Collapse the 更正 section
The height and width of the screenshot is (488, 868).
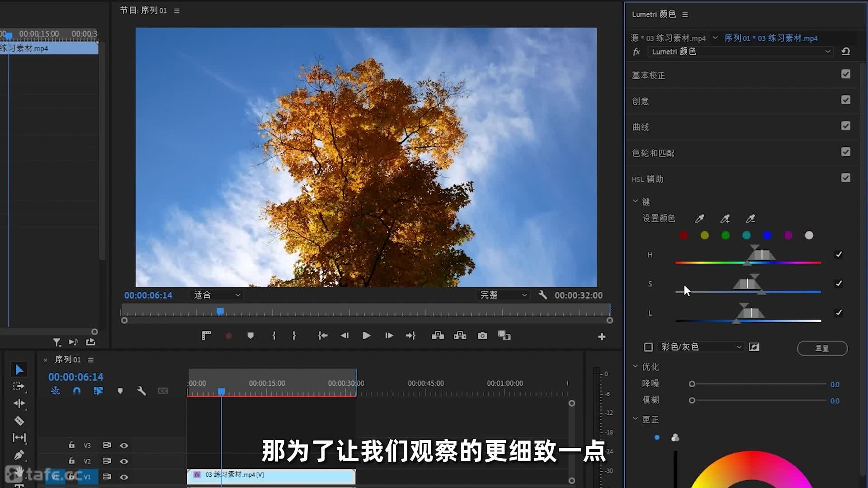coord(635,419)
